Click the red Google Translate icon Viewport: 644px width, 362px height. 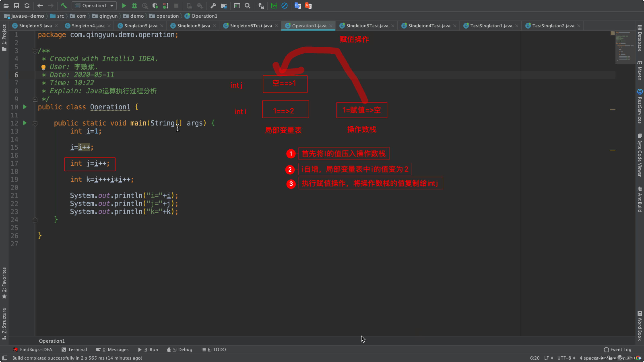click(308, 5)
